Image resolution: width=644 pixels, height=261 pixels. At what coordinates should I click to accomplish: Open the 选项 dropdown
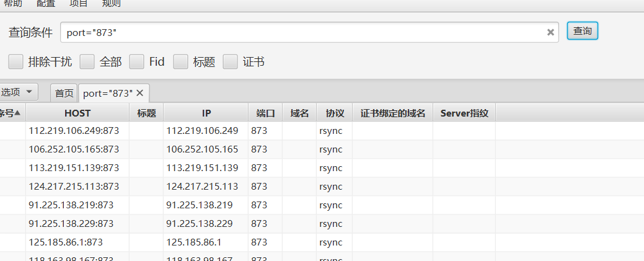click(19, 92)
